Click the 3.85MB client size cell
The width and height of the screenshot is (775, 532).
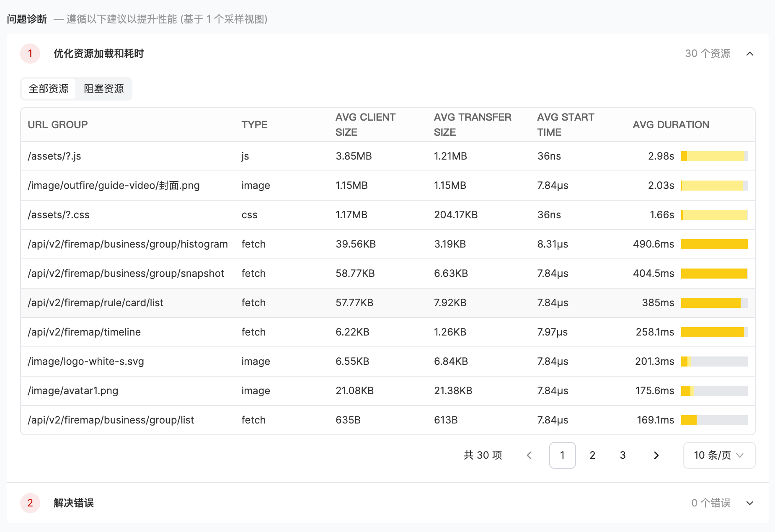tap(354, 156)
